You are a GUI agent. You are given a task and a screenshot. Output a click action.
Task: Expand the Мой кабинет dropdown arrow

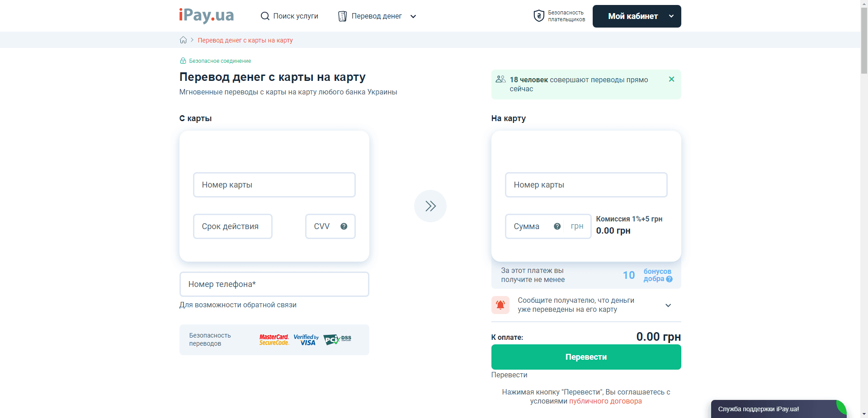tap(671, 16)
